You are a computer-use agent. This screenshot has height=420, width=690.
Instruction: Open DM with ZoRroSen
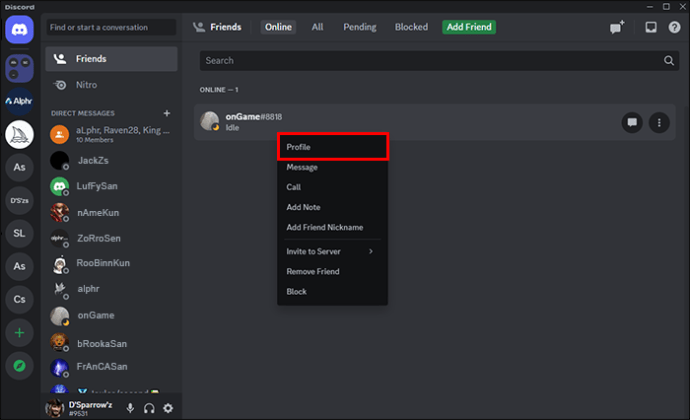tap(111, 238)
